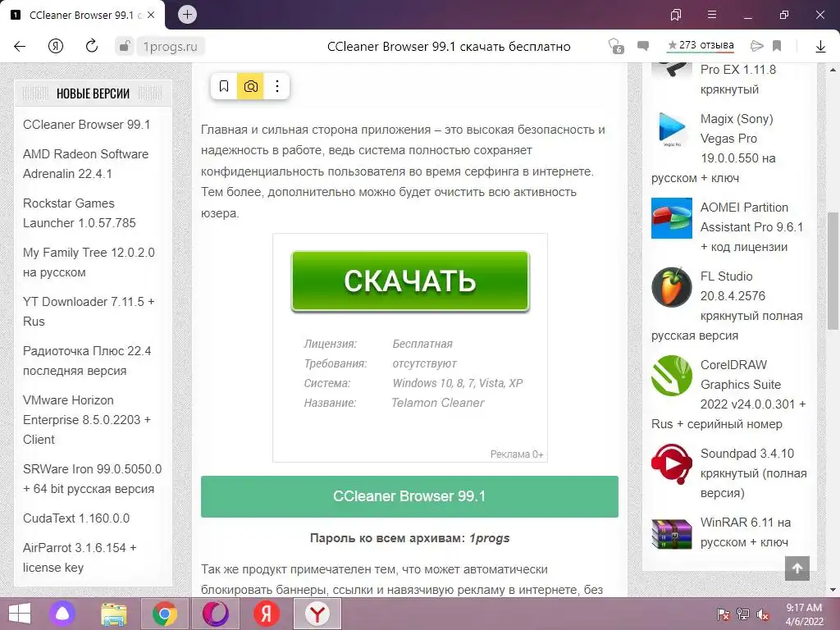Click the action center flag tray icon
This screenshot has width=840, height=630.
tap(724, 614)
